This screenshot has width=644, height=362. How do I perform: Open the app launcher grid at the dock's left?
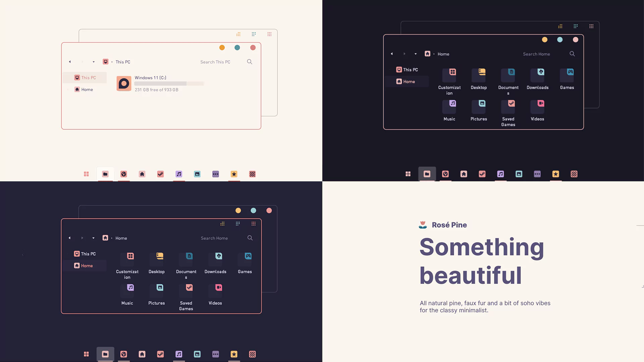click(x=86, y=174)
